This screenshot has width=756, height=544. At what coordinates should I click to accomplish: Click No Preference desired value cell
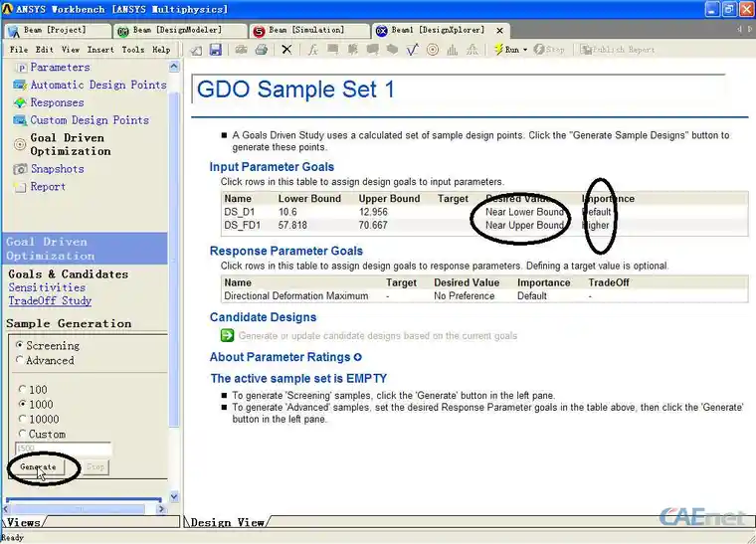click(464, 295)
